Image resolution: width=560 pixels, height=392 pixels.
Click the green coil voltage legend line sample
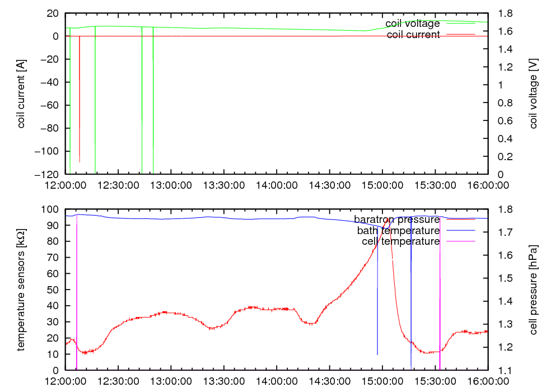click(459, 24)
